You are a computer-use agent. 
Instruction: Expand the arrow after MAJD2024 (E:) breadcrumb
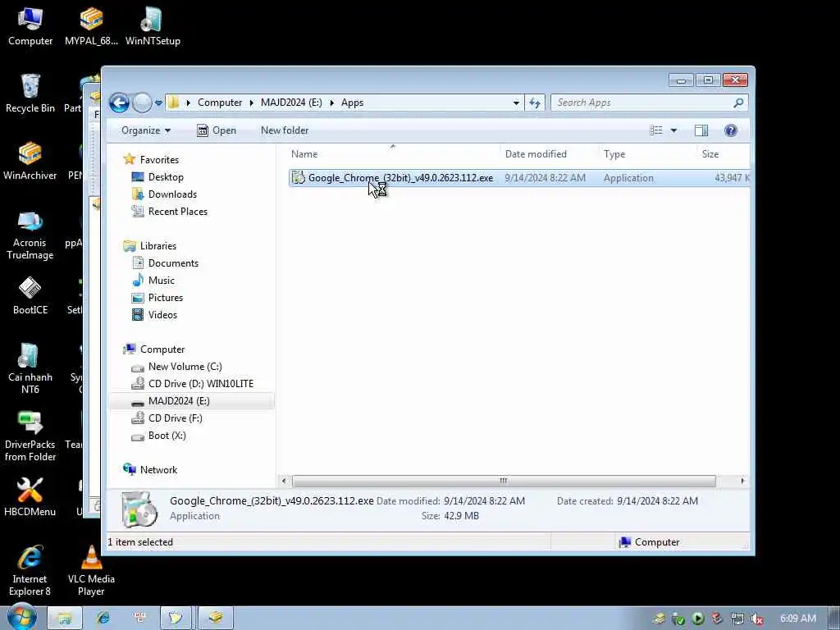(x=331, y=103)
